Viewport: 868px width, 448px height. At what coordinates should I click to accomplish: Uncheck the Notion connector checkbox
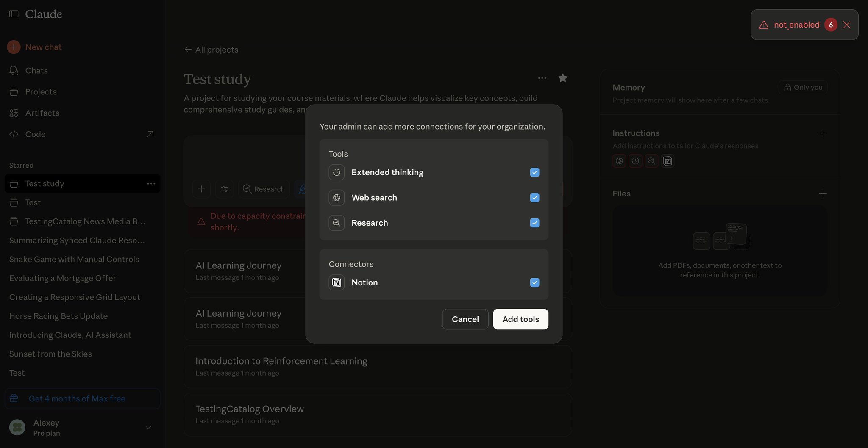534,282
